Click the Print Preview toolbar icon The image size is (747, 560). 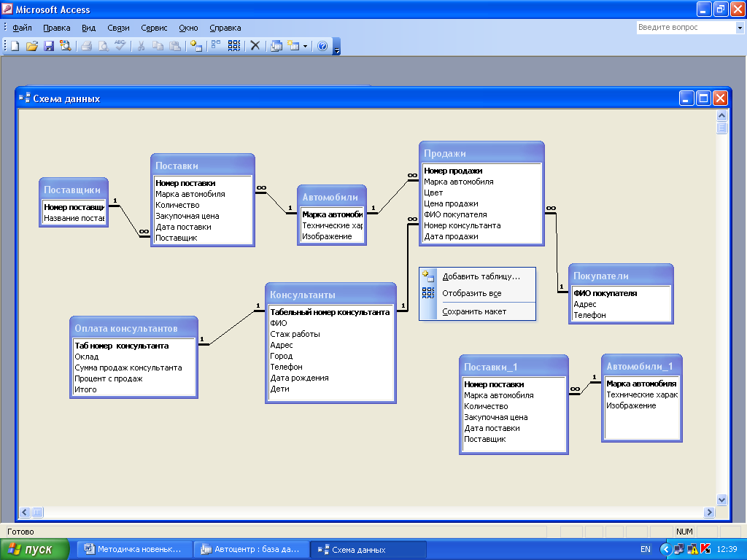tap(103, 46)
